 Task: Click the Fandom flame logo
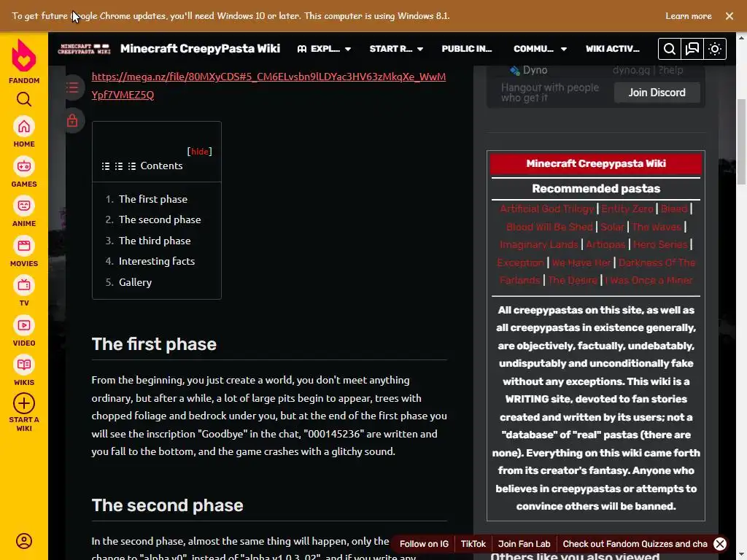coord(24,55)
